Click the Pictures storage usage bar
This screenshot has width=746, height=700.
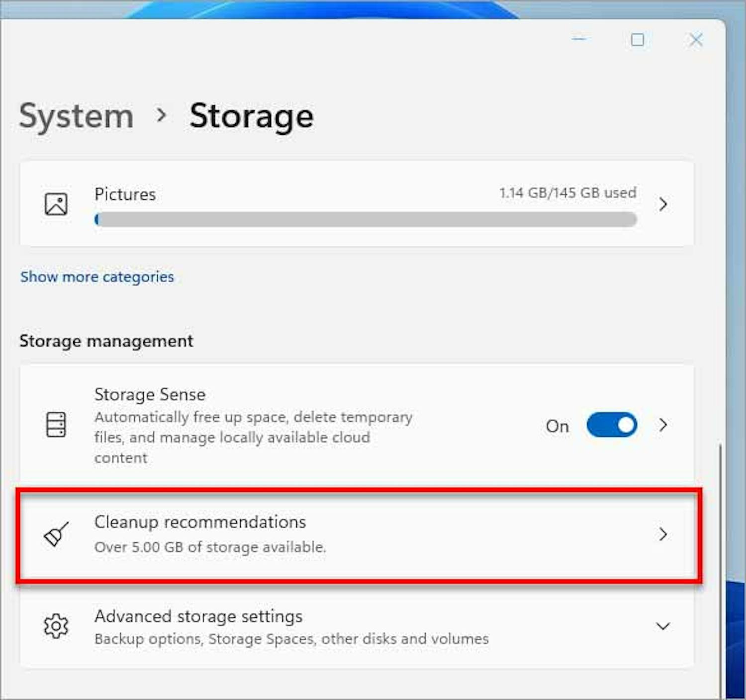coord(366,219)
